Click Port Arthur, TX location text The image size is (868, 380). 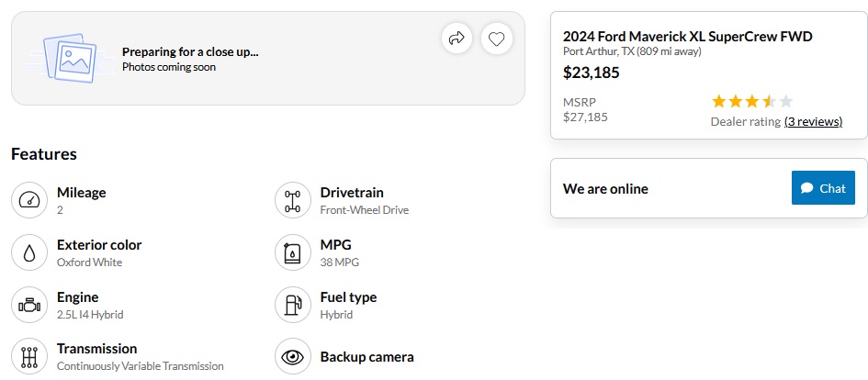coord(632,51)
